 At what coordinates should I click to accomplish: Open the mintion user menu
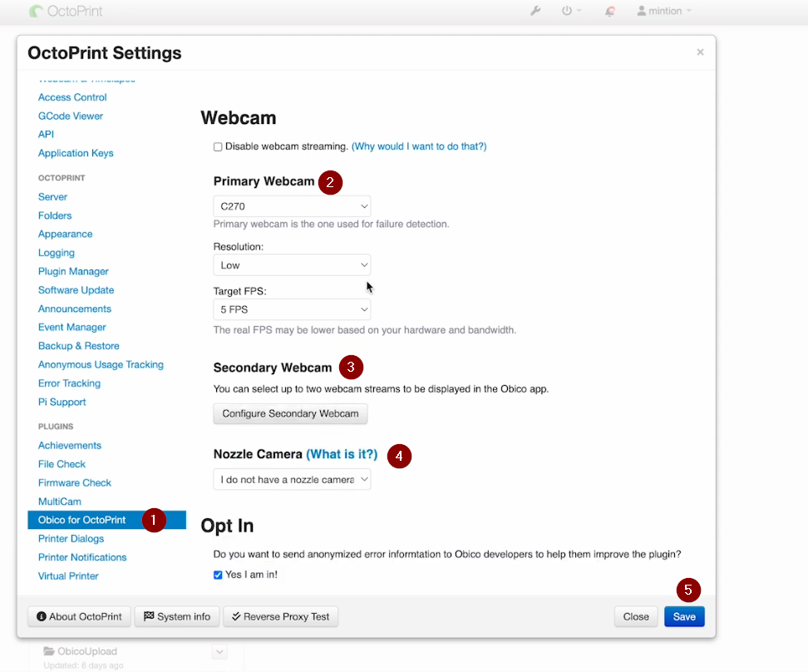[663, 11]
